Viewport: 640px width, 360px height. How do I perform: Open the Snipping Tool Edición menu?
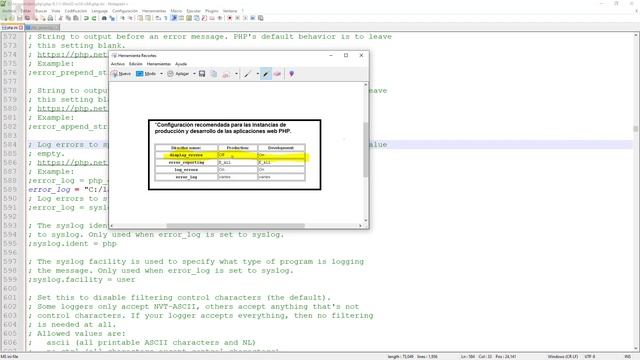point(136,64)
